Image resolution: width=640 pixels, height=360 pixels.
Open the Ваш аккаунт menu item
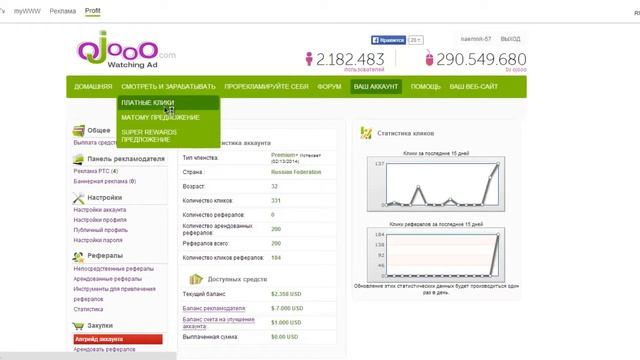[376, 87]
